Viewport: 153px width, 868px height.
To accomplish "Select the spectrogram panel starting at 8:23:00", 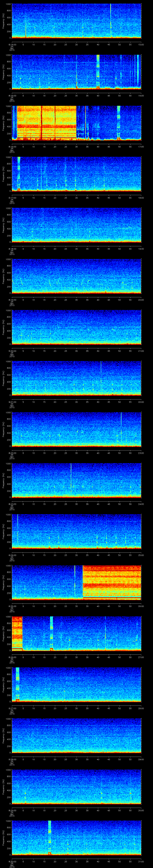I will (76, 480).
